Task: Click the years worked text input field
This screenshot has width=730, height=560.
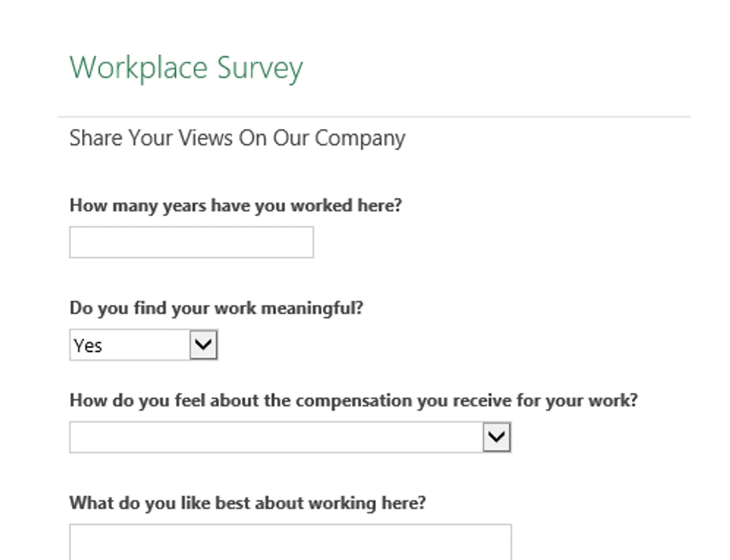Action: (x=191, y=242)
